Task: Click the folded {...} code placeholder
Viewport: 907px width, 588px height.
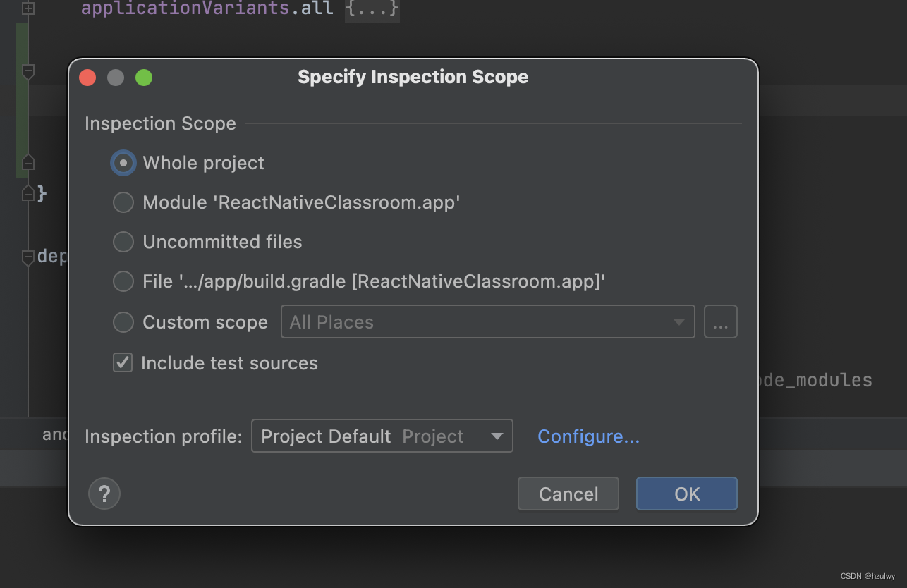Action: [x=372, y=9]
